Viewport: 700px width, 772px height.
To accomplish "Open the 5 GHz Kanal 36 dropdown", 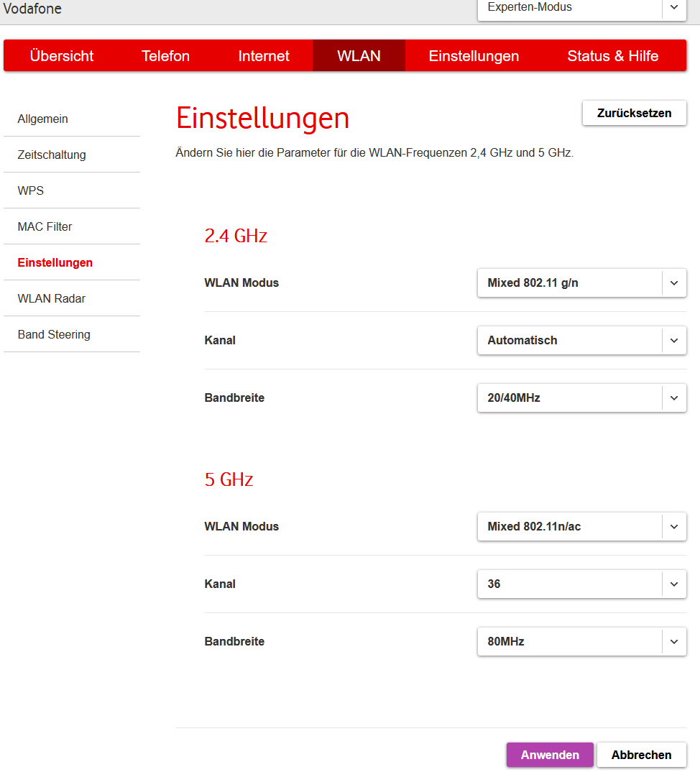I will [x=582, y=584].
